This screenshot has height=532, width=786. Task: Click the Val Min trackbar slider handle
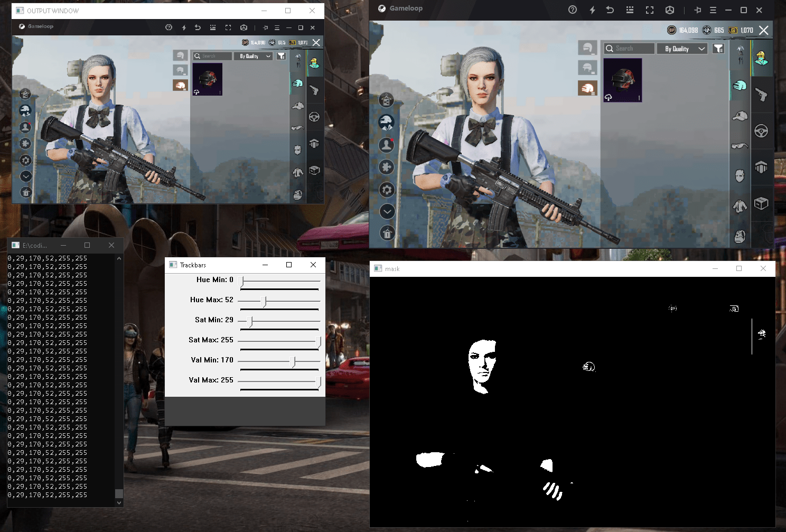click(x=294, y=361)
